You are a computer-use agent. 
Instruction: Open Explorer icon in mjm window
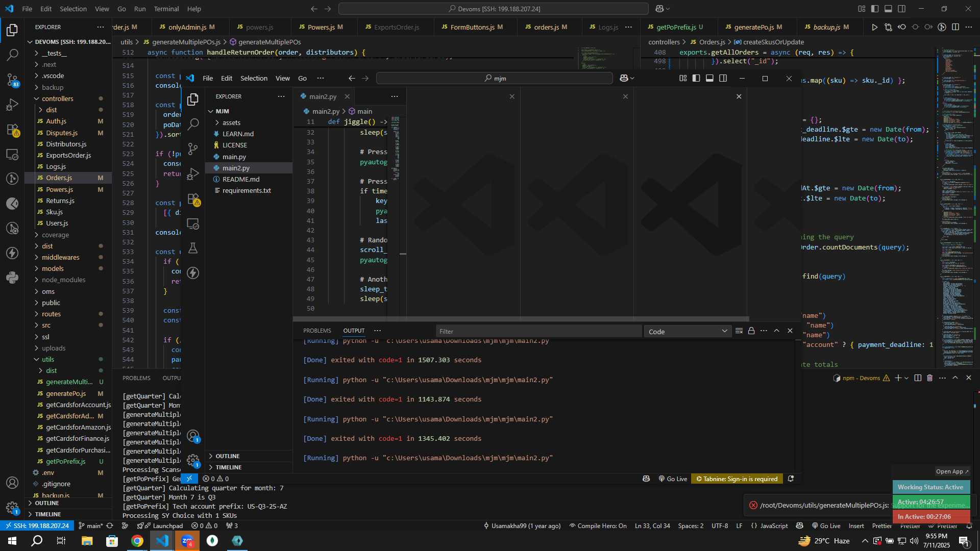(193, 99)
